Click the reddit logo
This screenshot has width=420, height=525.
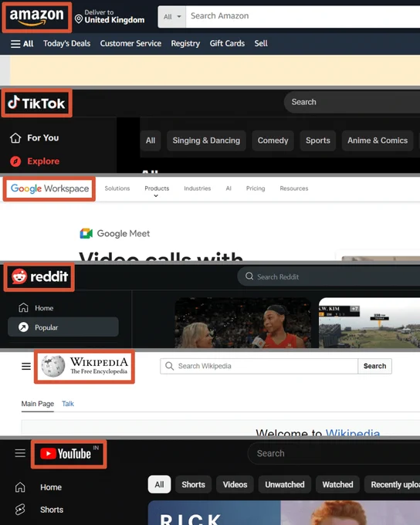coord(39,277)
